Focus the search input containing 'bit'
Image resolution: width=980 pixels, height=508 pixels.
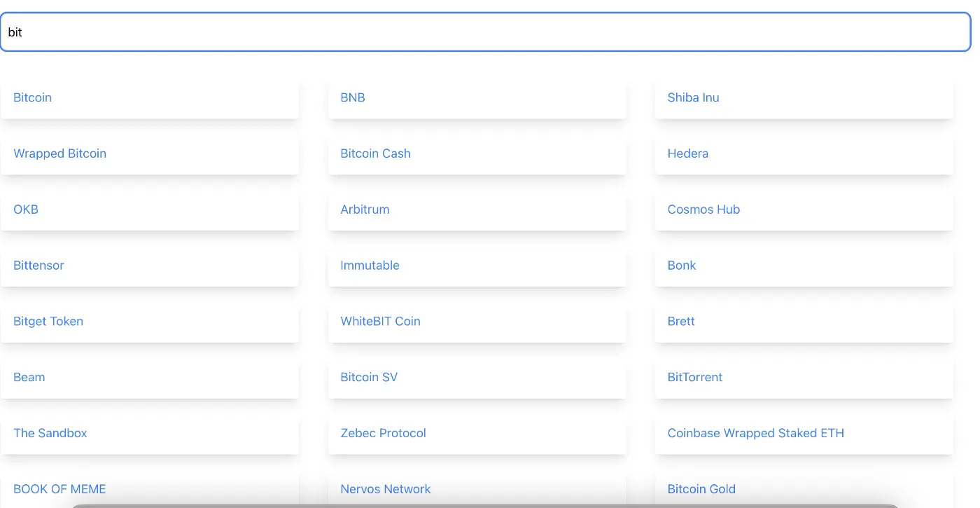[x=486, y=32]
